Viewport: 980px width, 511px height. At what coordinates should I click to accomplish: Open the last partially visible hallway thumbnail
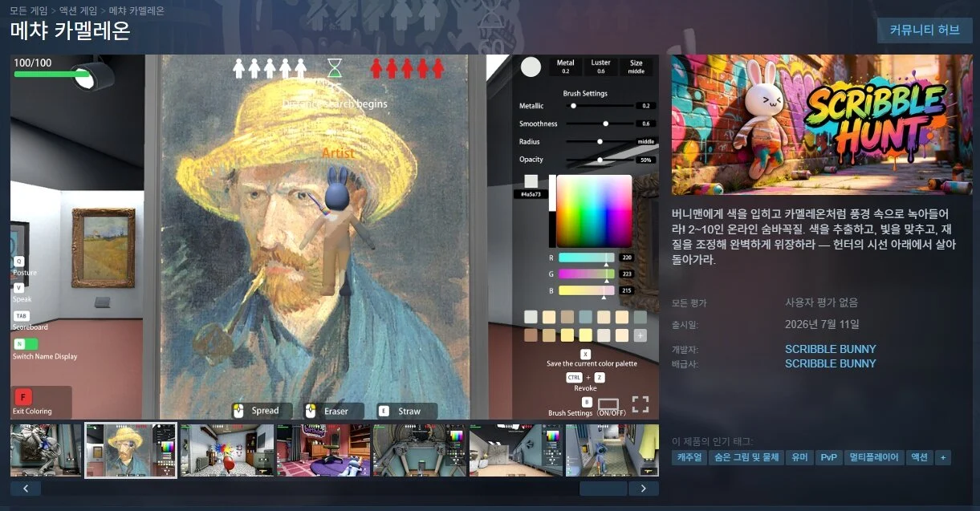coord(612,450)
